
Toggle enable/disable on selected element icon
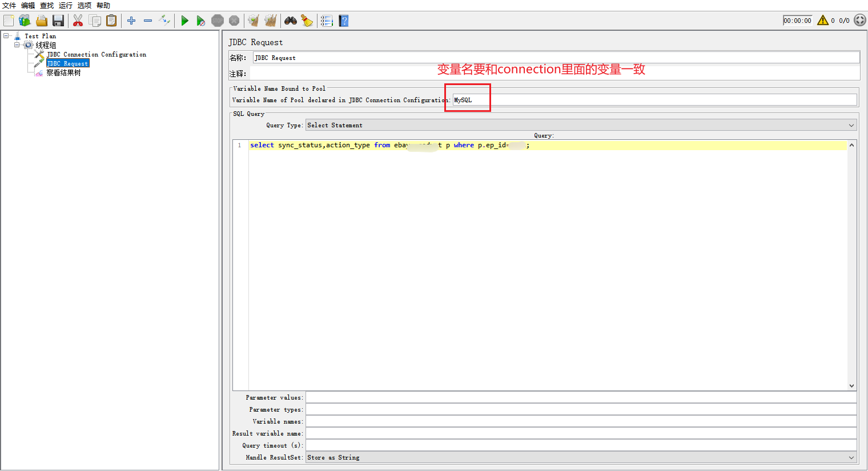[164, 21]
